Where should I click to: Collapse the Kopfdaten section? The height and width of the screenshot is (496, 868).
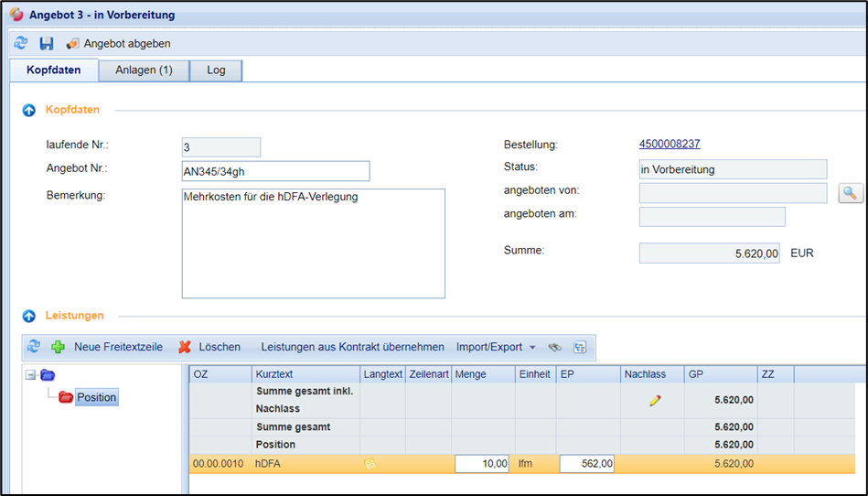tap(28, 110)
